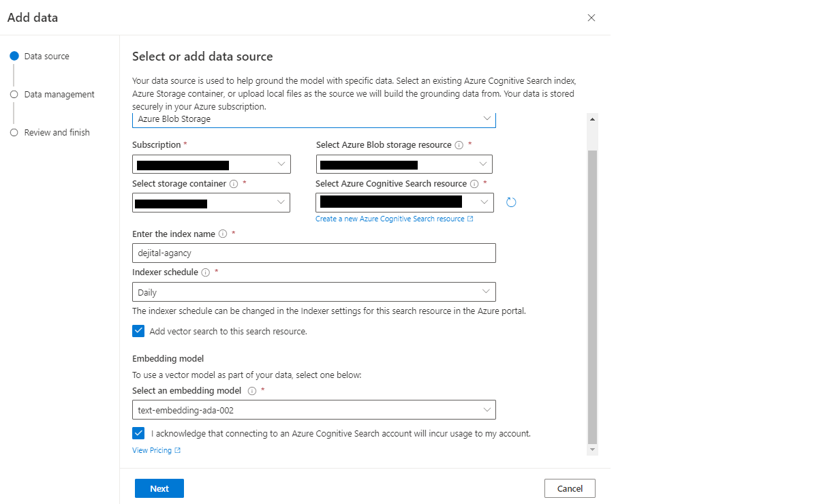Screen dimensions: 817x504
Task: Open the Azure Blob Storage data source dropdown
Action: coord(314,120)
